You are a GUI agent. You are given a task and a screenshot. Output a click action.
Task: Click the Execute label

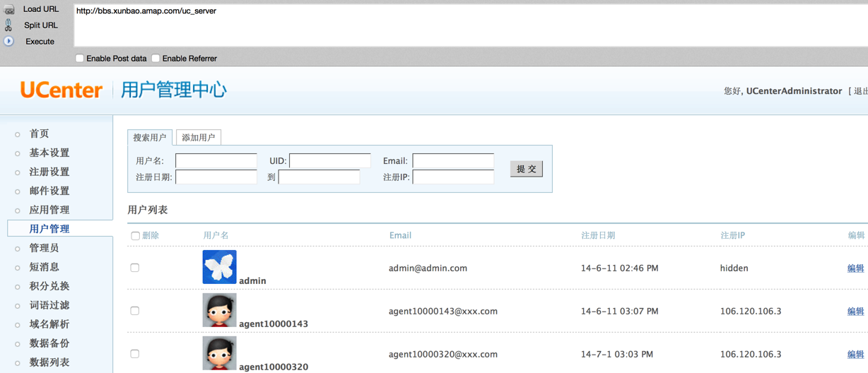(40, 42)
